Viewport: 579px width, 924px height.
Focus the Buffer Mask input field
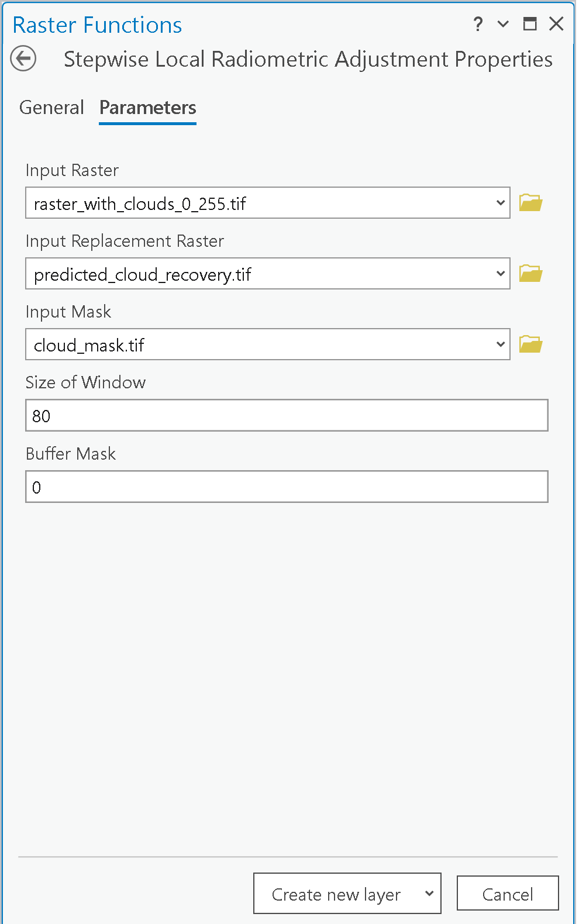point(287,487)
